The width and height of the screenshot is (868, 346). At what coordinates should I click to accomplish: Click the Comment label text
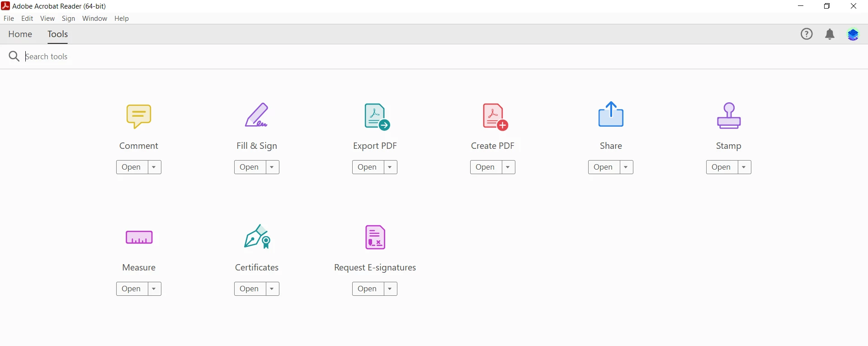point(139,146)
